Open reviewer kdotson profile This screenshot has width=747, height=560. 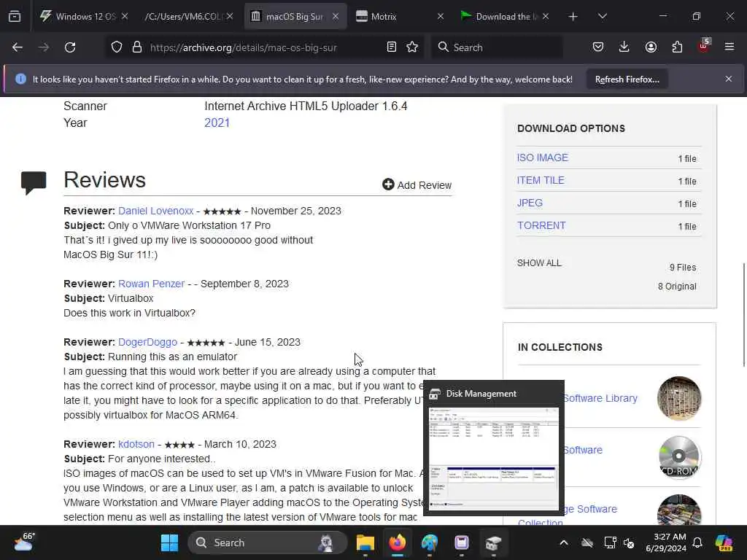[136, 444]
